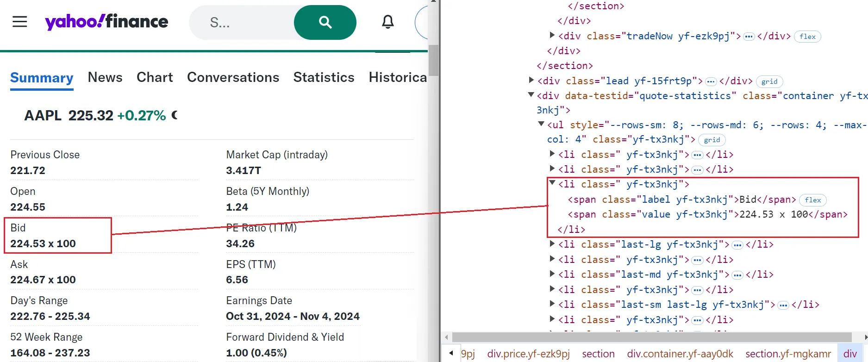Click Market Cap value 3.417T
Image resolution: width=868 pixels, height=362 pixels.
click(244, 170)
